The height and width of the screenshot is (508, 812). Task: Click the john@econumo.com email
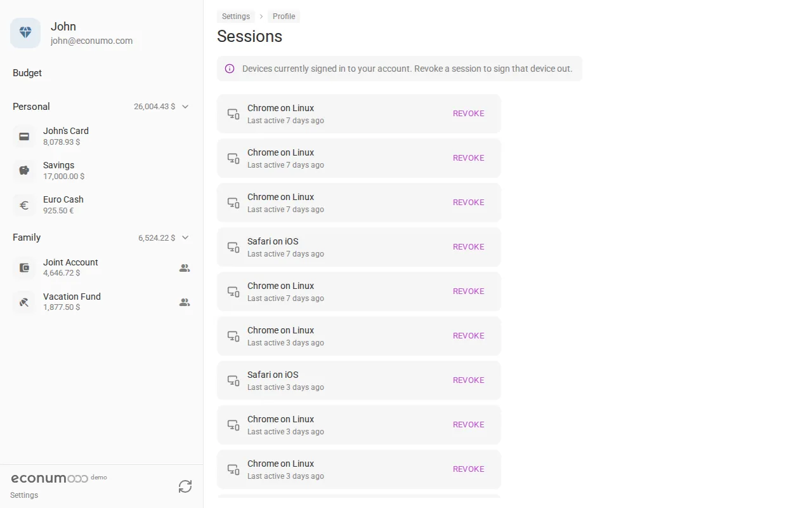coord(91,41)
